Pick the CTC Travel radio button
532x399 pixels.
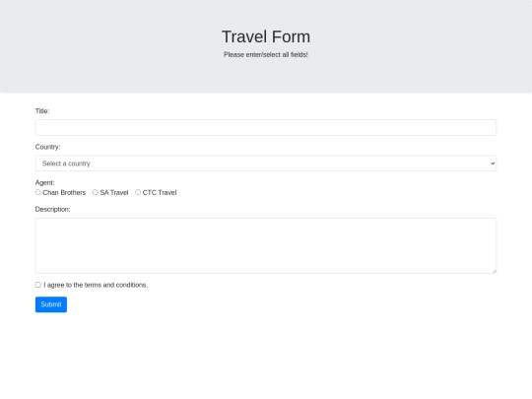(138, 192)
